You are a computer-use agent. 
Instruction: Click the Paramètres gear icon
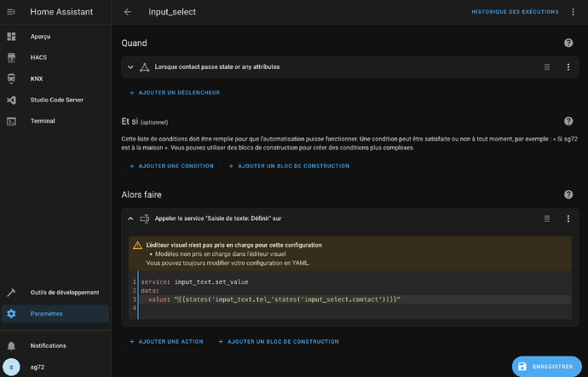[x=11, y=314]
